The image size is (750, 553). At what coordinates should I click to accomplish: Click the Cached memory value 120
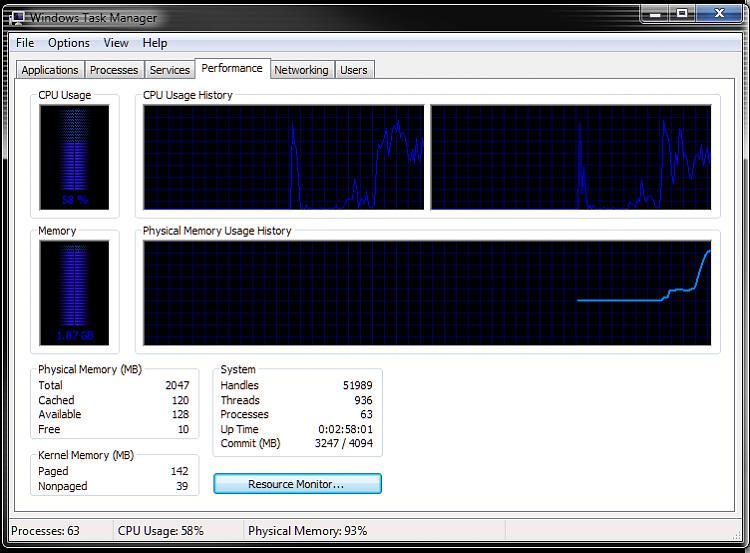click(x=180, y=400)
